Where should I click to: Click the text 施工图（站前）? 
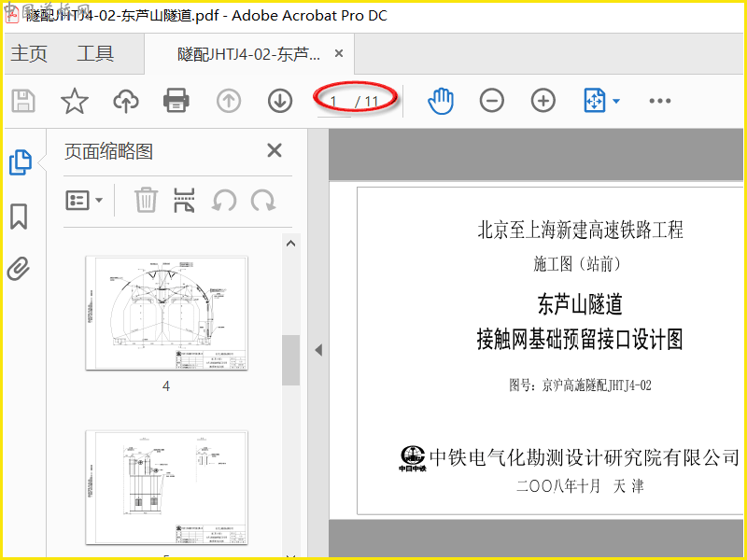coord(577,263)
